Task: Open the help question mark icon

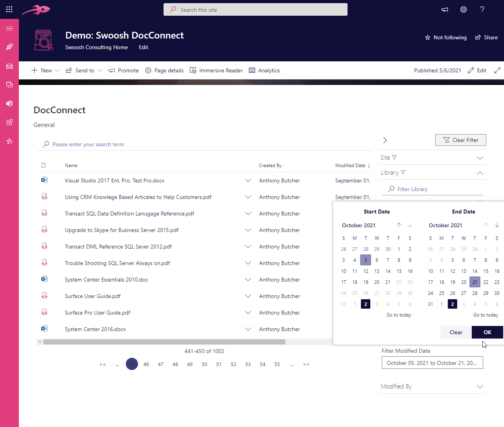Action: click(x=482, y=9)
